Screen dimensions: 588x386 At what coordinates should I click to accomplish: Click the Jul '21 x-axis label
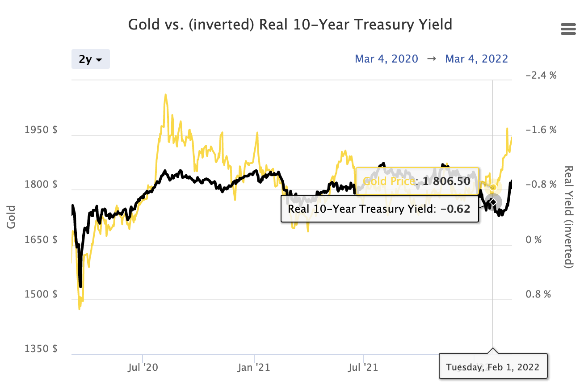pos(363,368)
